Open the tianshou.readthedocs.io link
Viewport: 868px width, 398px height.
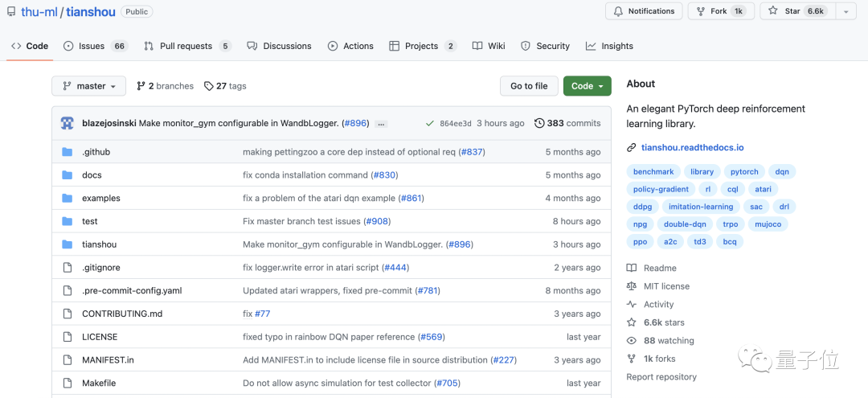[x=692, y=148]
